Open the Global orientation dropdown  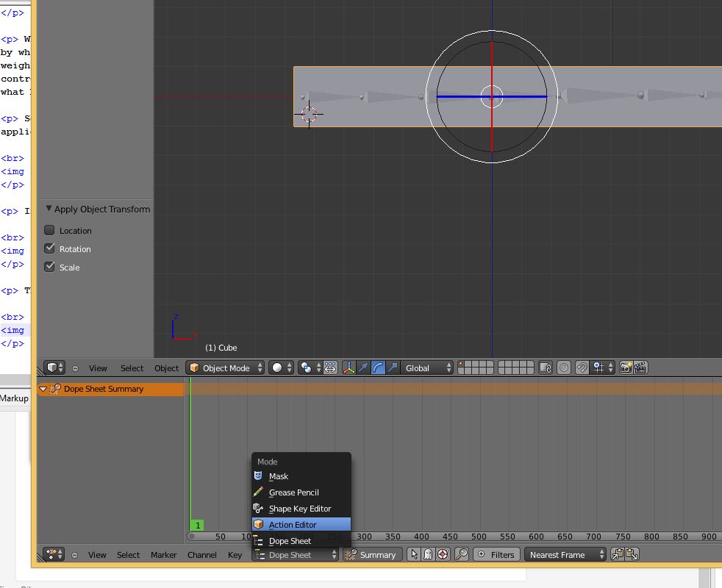coord(427,368)
